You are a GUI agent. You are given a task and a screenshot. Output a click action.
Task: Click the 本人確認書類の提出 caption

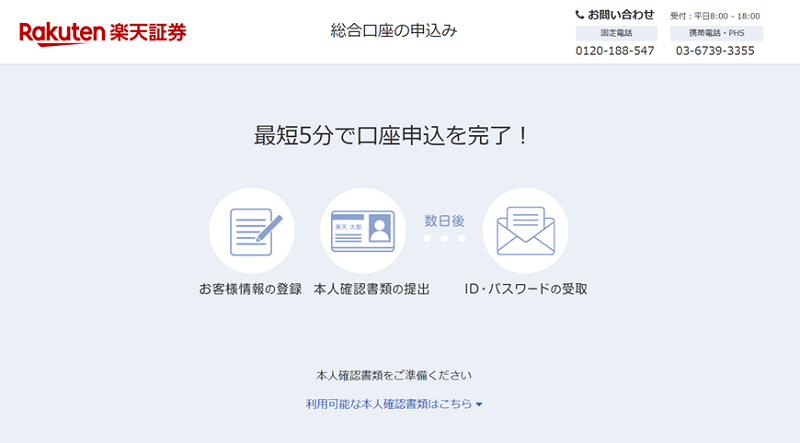click(x=371, y=289)
